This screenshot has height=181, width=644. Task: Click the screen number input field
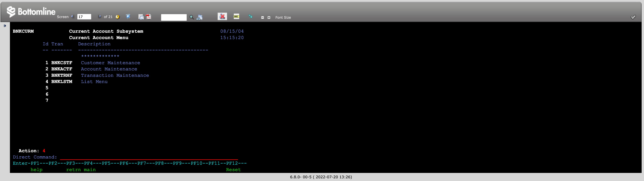(84, 17)
